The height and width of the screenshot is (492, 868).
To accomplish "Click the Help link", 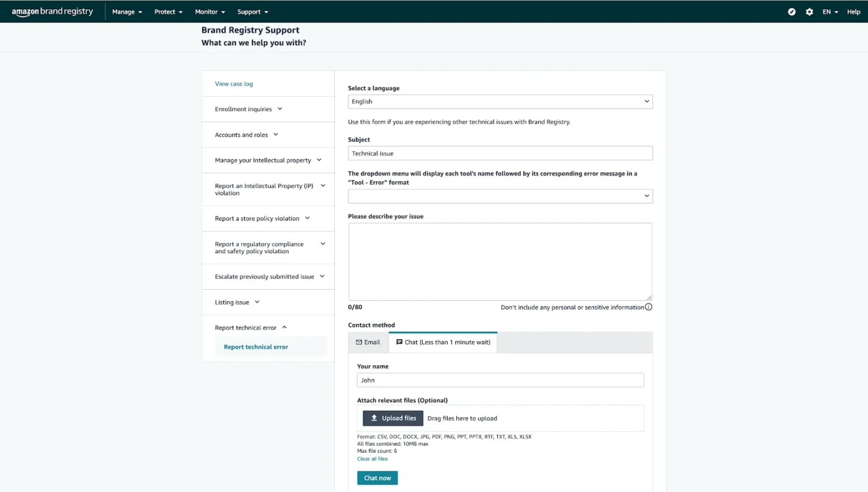I will point(854,12).
